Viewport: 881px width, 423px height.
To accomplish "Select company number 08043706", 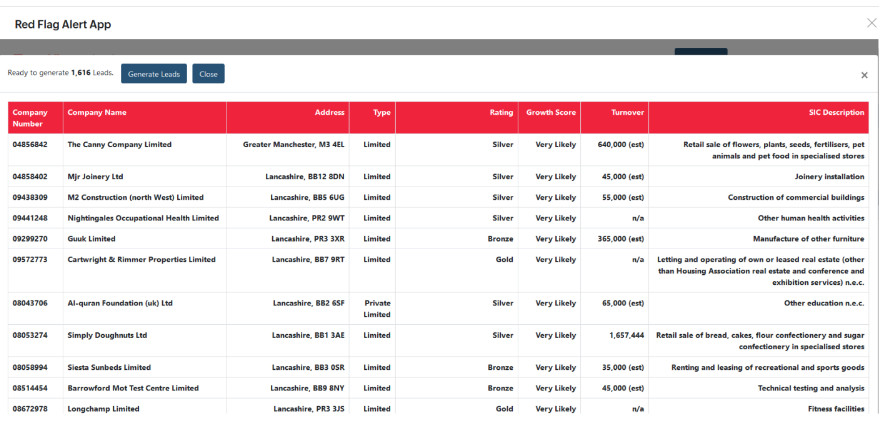I will click(30, 303).
